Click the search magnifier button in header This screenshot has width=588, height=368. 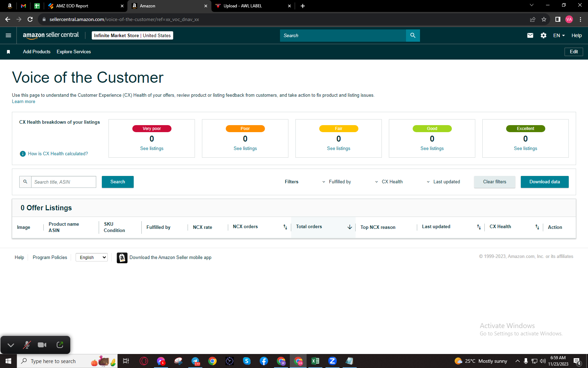click(x=413, y=35)
